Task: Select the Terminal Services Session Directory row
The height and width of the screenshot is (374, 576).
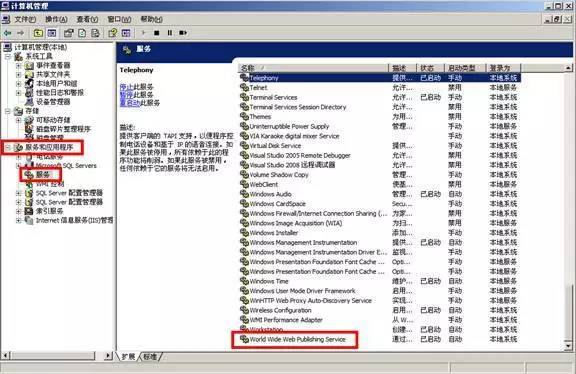Action: (x=379, y=107)
